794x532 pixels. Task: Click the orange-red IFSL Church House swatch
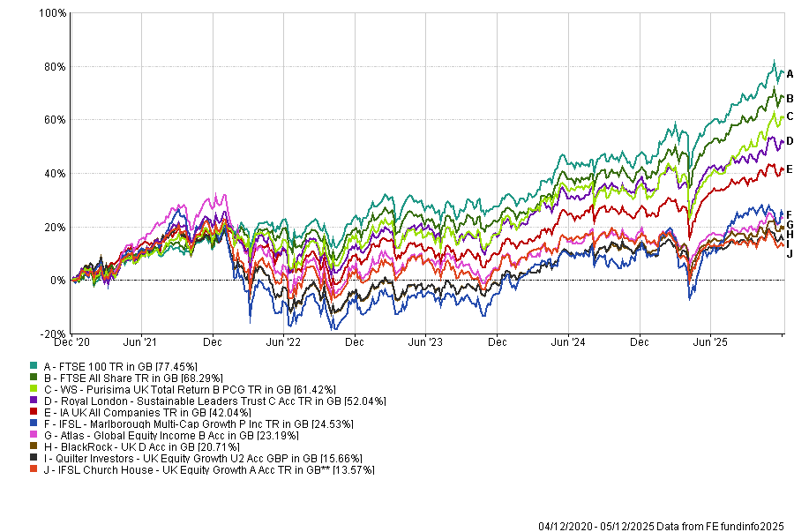point(34,470)
